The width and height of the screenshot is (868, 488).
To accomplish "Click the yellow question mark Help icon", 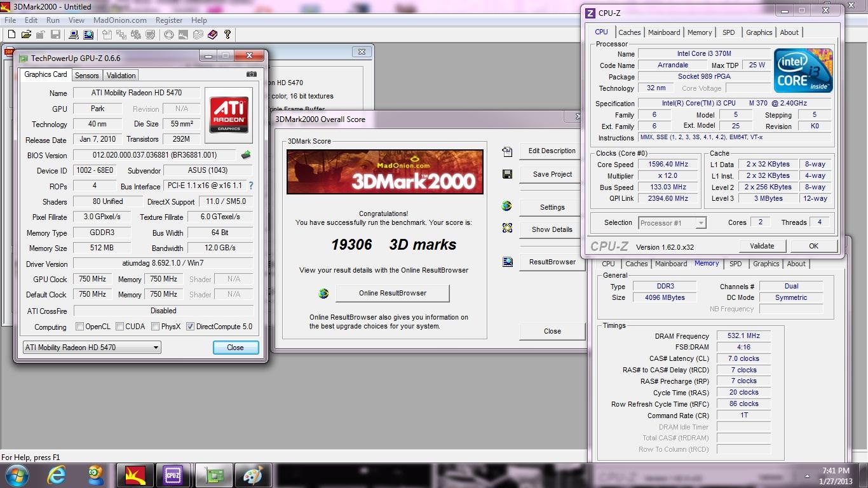I will (x=227, y=34).
